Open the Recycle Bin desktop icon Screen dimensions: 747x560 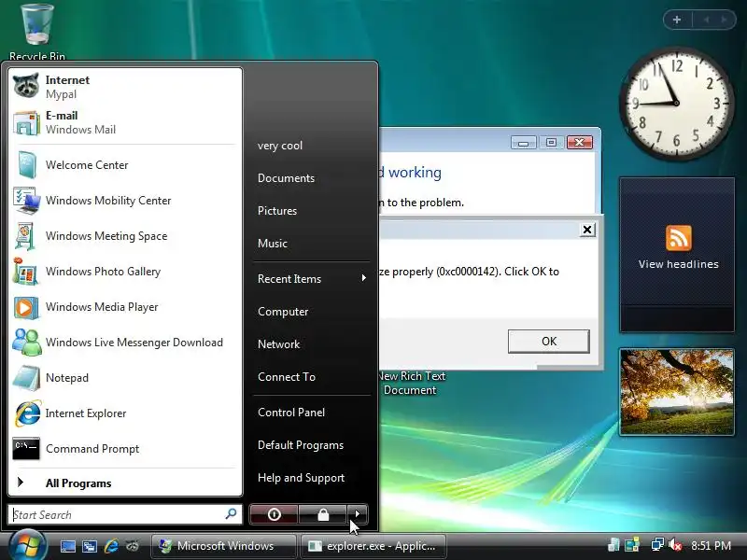37,33
